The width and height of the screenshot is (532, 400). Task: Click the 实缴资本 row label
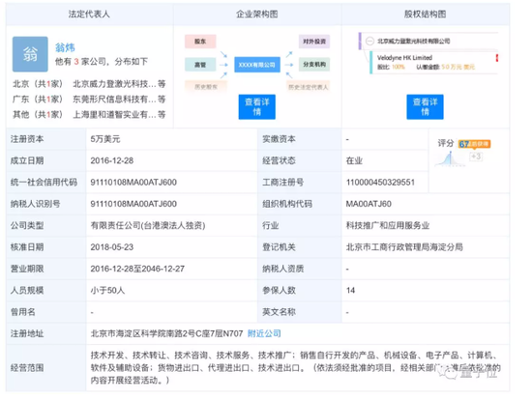[x=279, y=139]
